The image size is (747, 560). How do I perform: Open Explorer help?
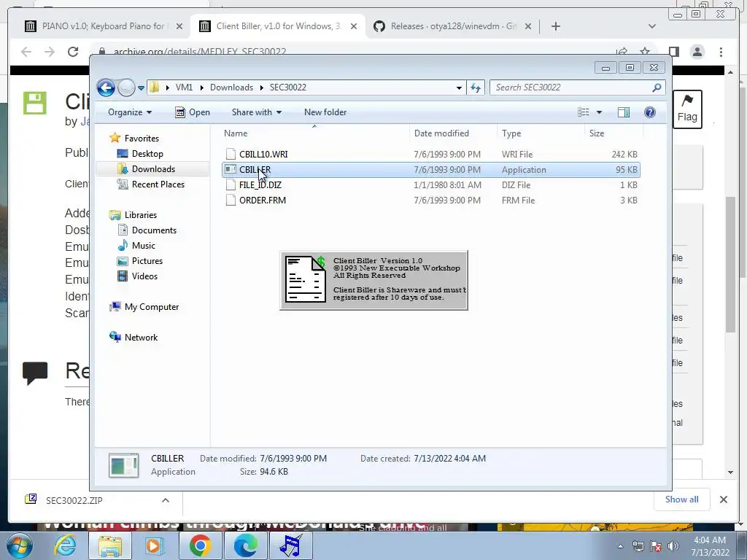pyautogui.click(x=650, y=112)
